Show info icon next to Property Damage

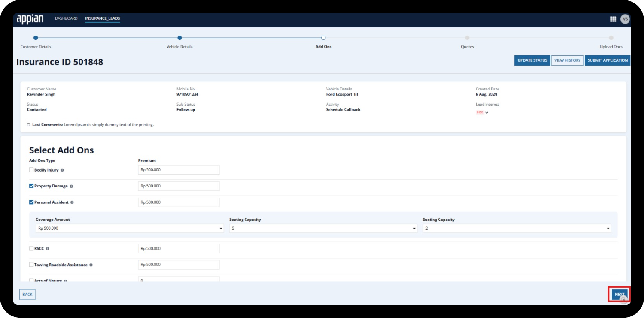coord(71,187)
